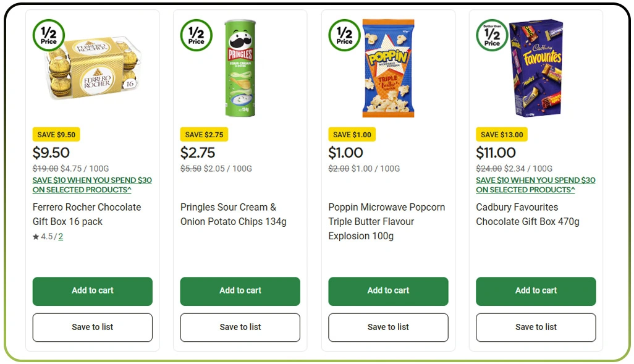Click the 1/2 Price badge on Poppin popcorn
This screenshot has width=634, height=364.
coord(344,35)
